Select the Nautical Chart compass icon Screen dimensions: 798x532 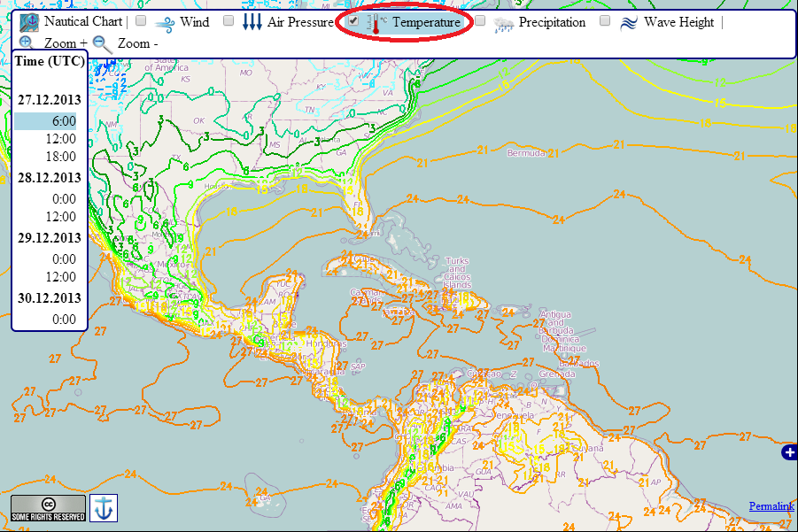click(x=29, y=22)
